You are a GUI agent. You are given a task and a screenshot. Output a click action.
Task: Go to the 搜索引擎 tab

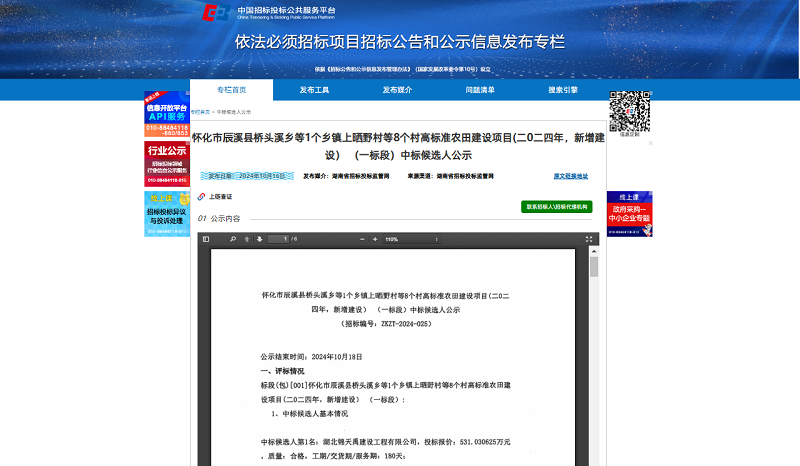coord(563,90)
